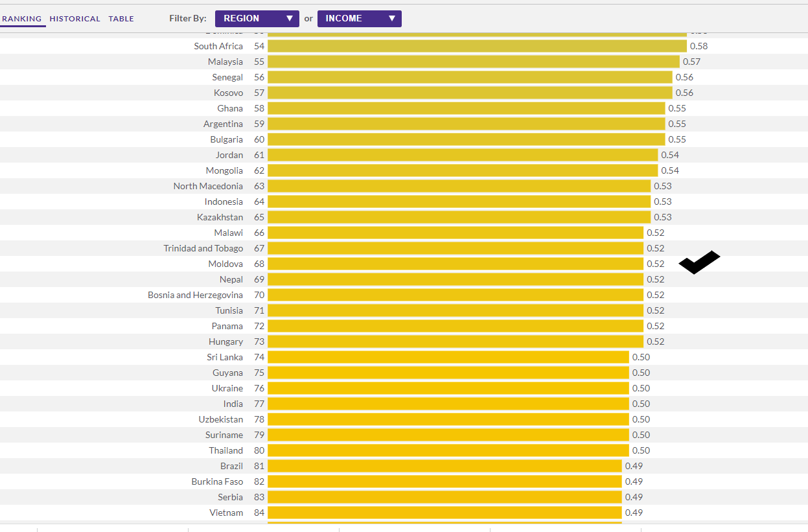
Task: Click the bar for Vietnam
Action: pos(444,513)
